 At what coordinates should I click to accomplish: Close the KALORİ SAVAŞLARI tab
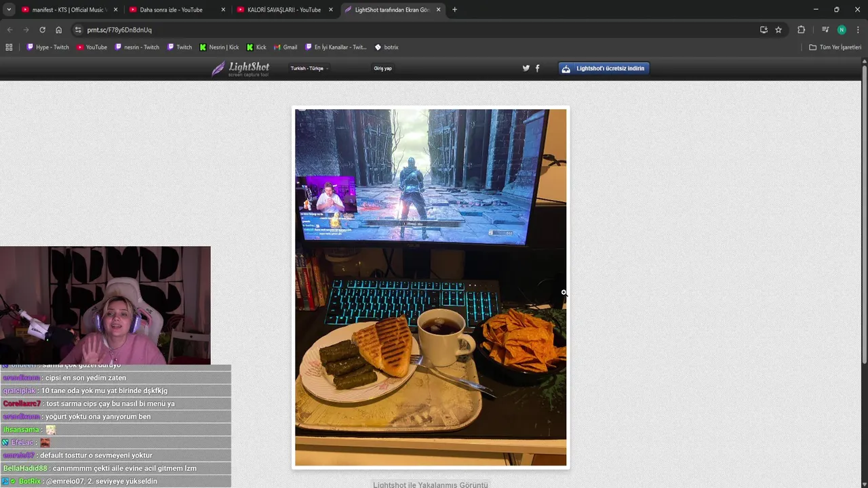(x=331, y=10)
